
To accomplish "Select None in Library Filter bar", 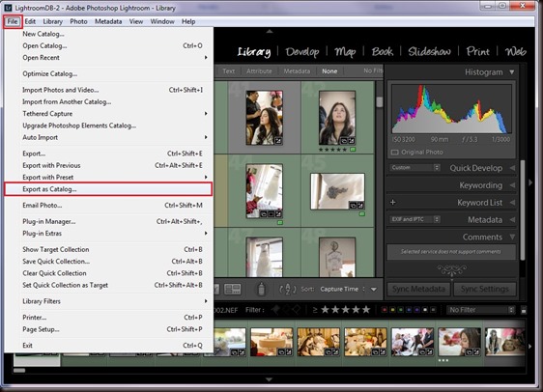I will [x=329, y=71].
